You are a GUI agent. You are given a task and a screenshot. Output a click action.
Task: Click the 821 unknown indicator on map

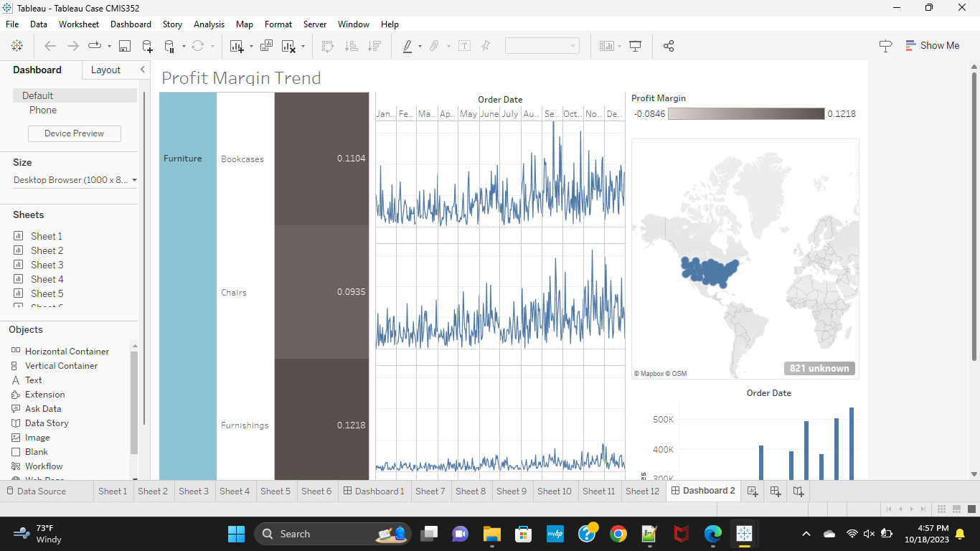click(x=819, y=369)
